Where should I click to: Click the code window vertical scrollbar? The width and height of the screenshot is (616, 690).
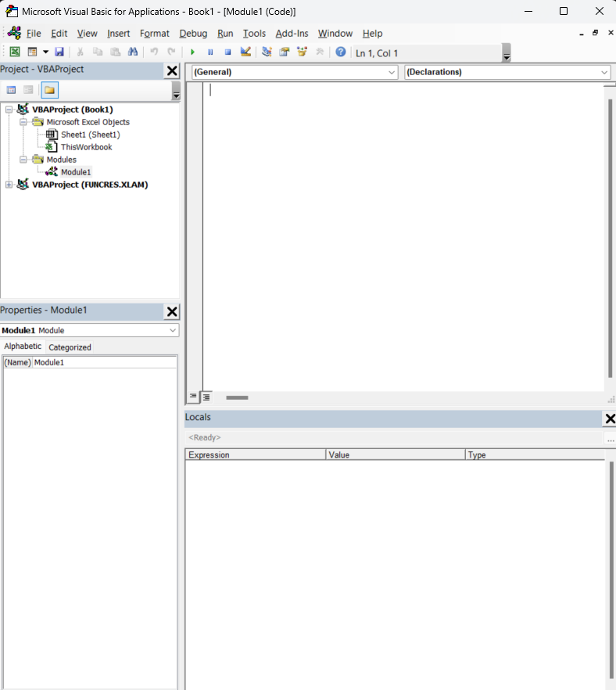coord(611,239)
